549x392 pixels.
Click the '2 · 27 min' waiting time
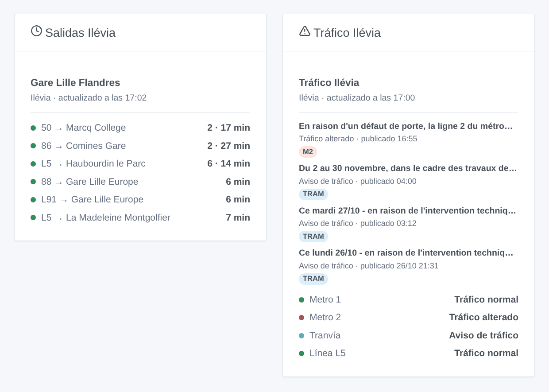228,146
